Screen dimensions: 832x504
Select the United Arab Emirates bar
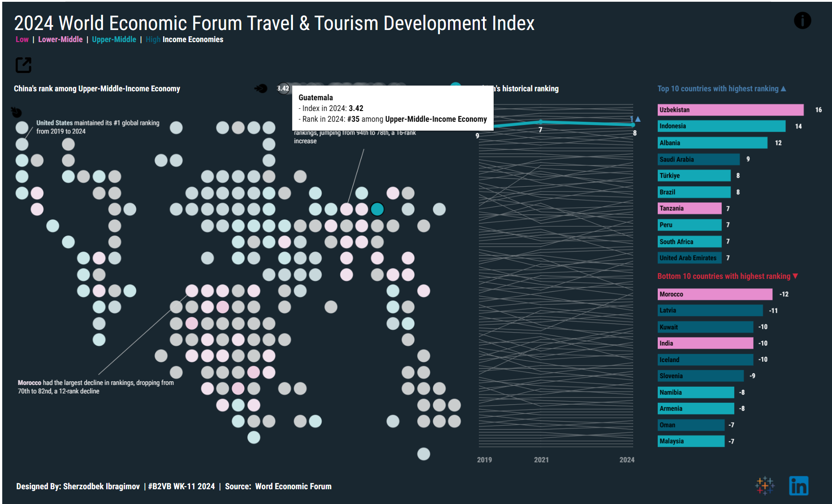[x=690, y=258]
